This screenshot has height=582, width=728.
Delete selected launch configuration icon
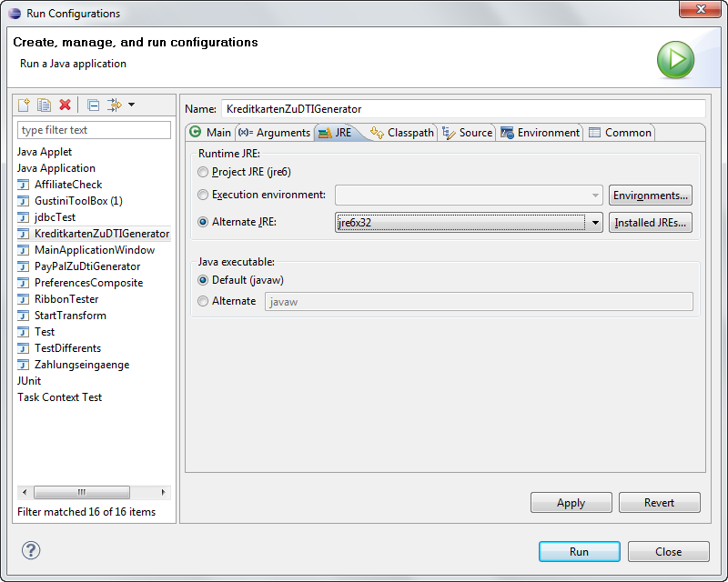(65, 105)
